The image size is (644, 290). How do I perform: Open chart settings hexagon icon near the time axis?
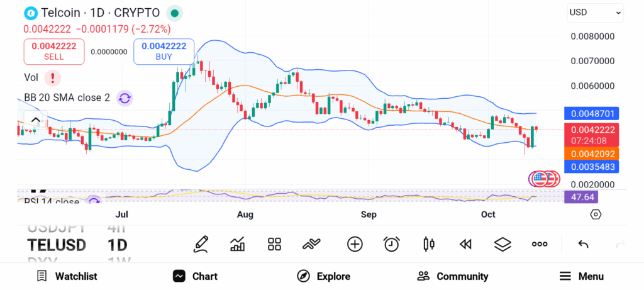point(596,215)
